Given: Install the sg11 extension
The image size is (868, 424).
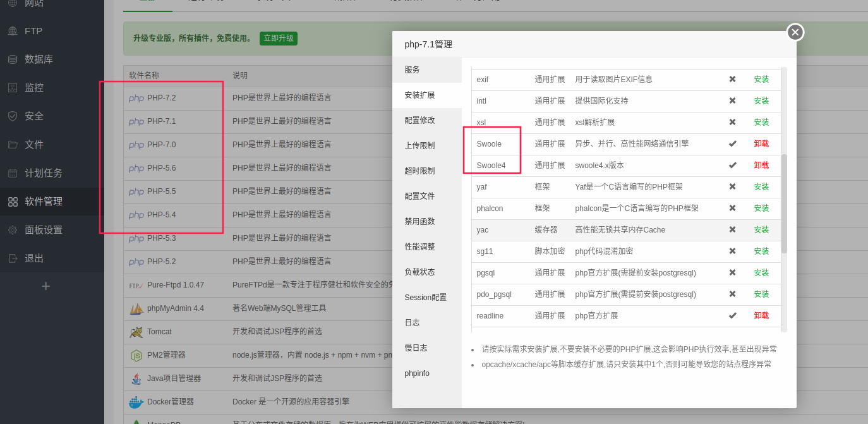Looking at the screenshot, I should pos(761,251).
